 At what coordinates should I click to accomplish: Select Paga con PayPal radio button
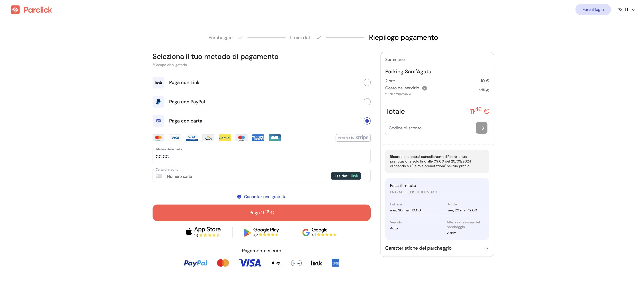[x=367, y=102]
